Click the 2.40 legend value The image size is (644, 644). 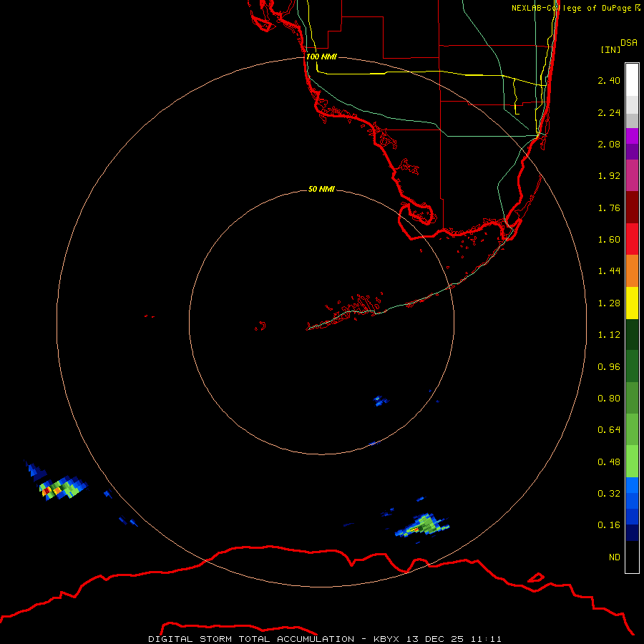609,80
